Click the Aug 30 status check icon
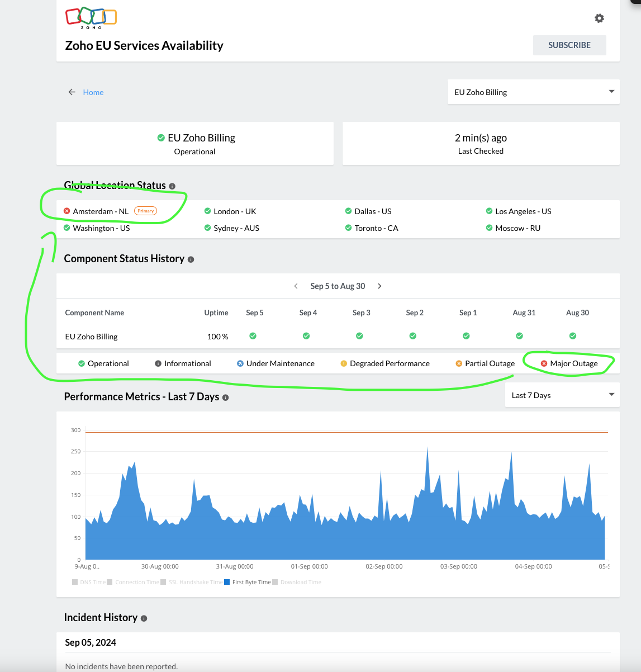 tap(573, 336)
